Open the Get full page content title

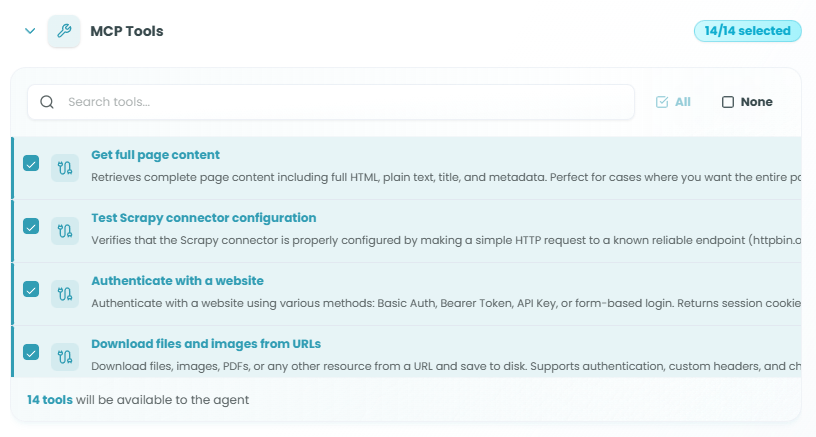[x=155, y=155]
